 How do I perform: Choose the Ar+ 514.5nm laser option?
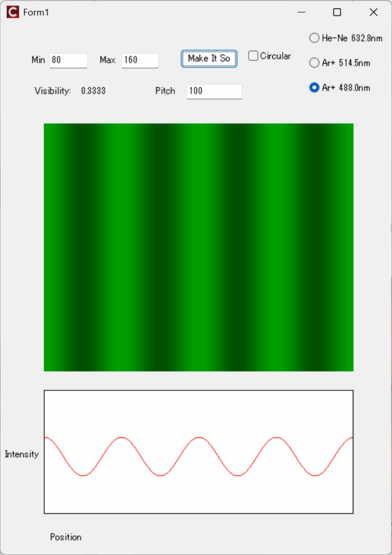[x=314, y=63]
